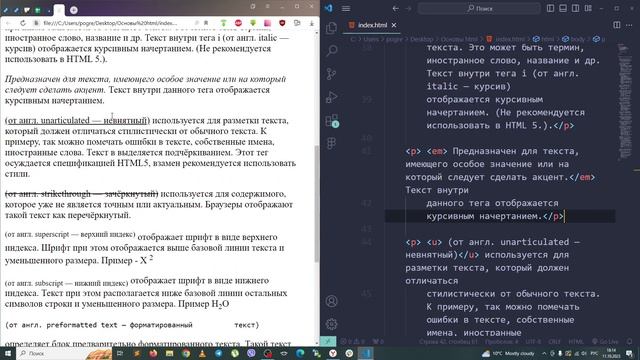Split the editor to the right
This screenshot has height=360, width=640.
coord(617,25)
